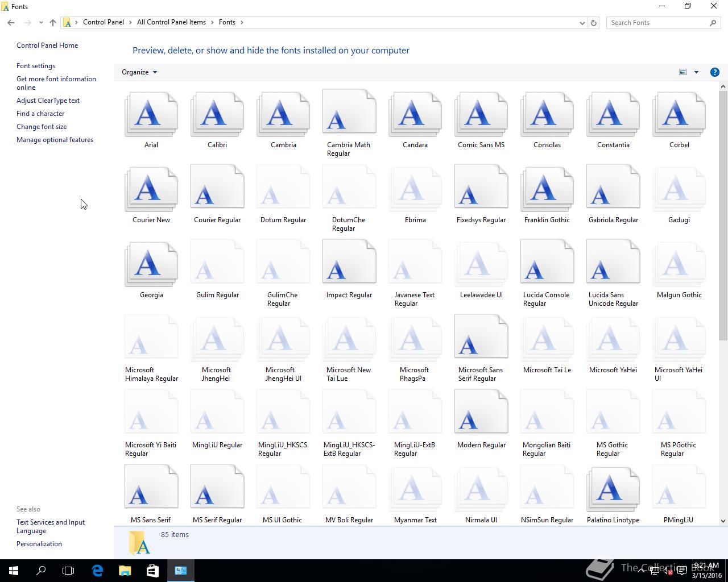728x582 pixels.
Task: Click the vertical scrollbar down arrow
Action: point(723,521)
